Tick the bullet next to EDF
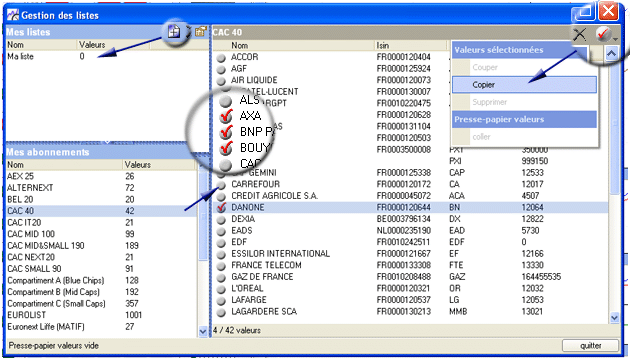 pyautogui.click(x=221, y=243)
